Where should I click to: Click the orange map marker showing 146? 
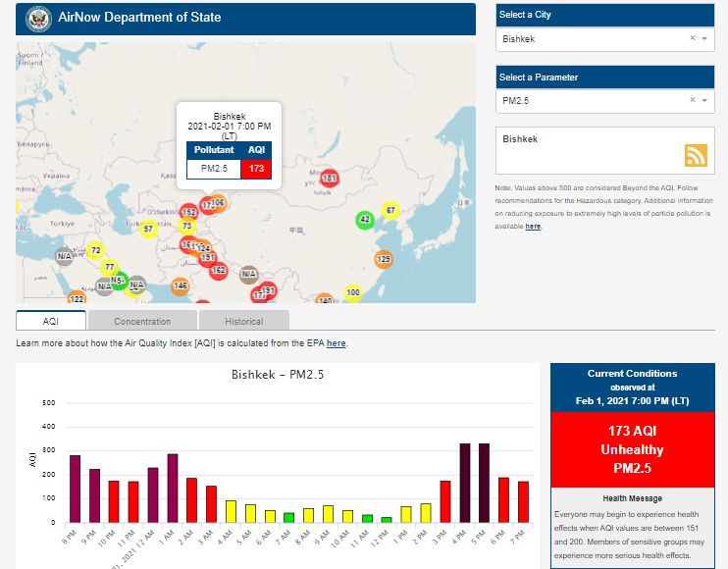pos(181,286)
